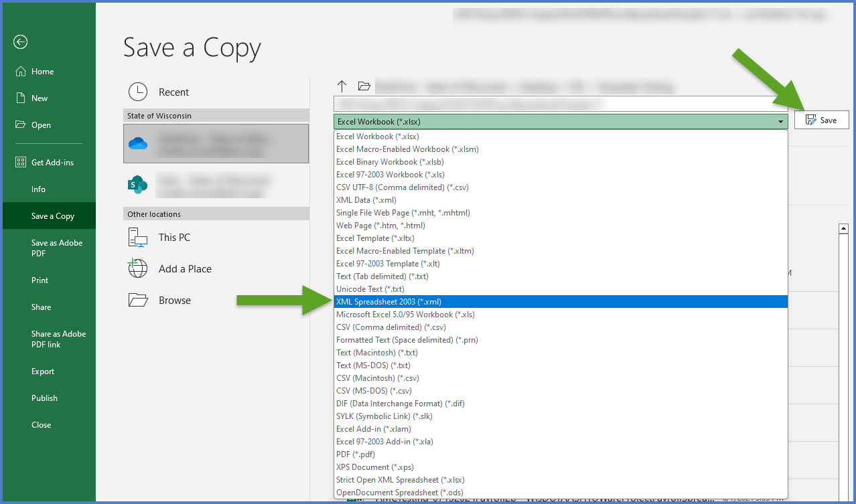Screen dimensions: 856x504
Task: Select Excel 97-2003 Template (*.xlt)
Action: 561,264
